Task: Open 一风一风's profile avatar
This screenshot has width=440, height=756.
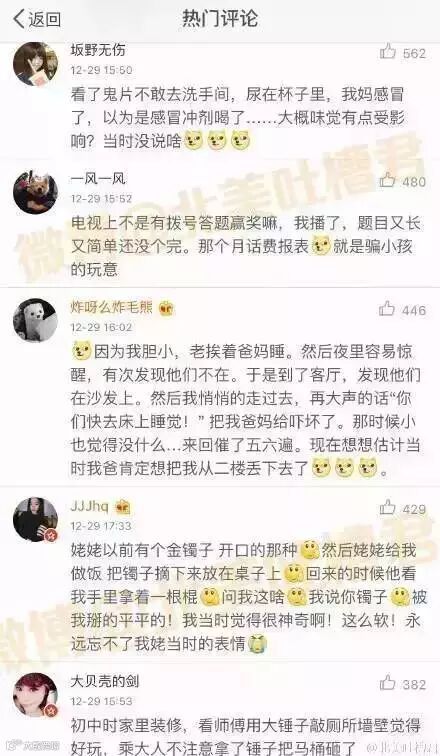Action: click(35, 192)
